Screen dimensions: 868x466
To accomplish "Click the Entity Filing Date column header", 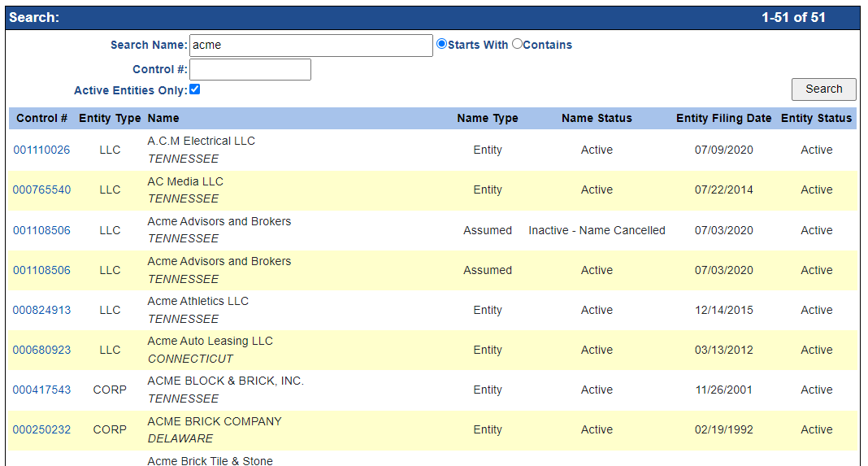I will coord(723,119).
